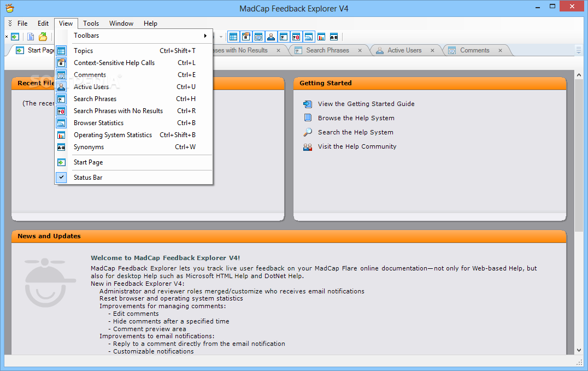
Task: Open the Edit menu
Action: pos(43,23)
